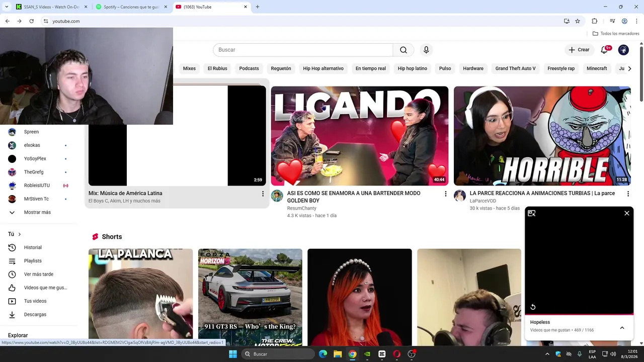The width and height of the screenshot is (644, 362).
Task: Click the video title about bartender
Action: (354, 197)
